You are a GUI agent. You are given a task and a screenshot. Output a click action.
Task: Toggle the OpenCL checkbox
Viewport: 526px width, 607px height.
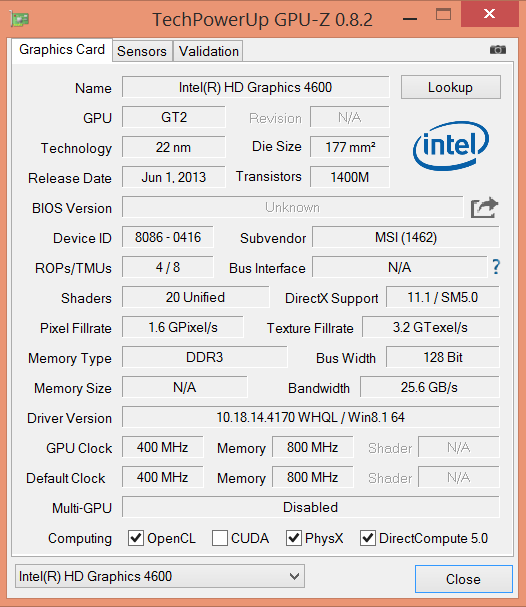(136, 538)
